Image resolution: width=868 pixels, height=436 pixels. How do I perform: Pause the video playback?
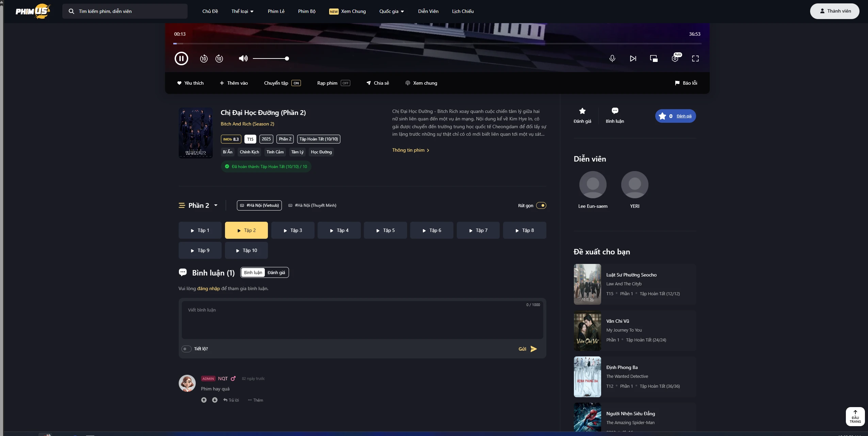(181, 58)
